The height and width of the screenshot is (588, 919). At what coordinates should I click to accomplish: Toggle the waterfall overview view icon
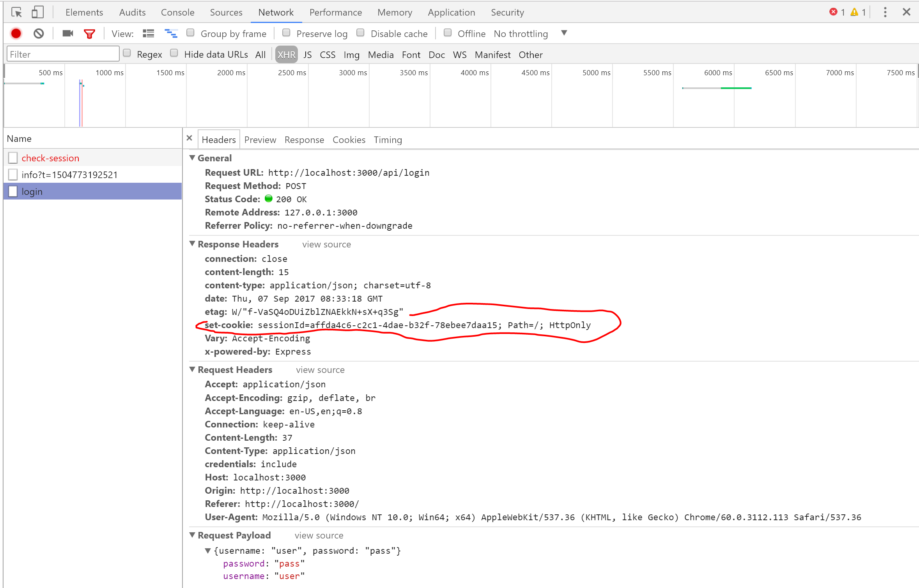(171, 34)
